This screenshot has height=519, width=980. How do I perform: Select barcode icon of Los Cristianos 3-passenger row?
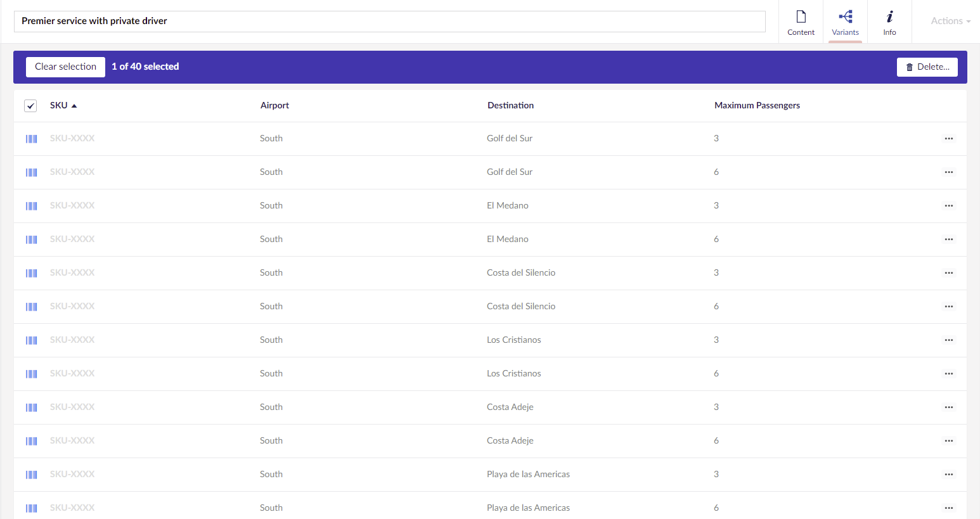click(x=32, y=340)
